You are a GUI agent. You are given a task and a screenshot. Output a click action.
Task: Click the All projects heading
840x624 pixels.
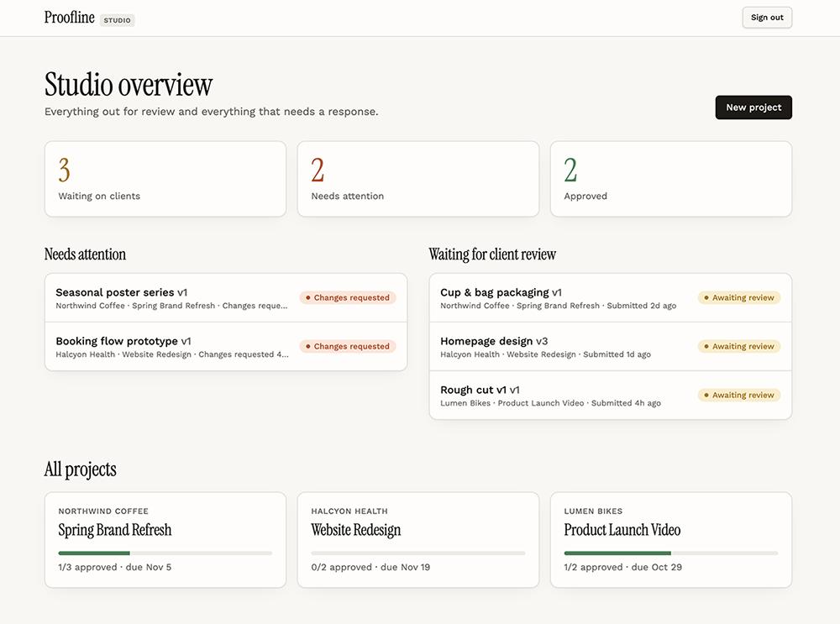coord(81,469)
